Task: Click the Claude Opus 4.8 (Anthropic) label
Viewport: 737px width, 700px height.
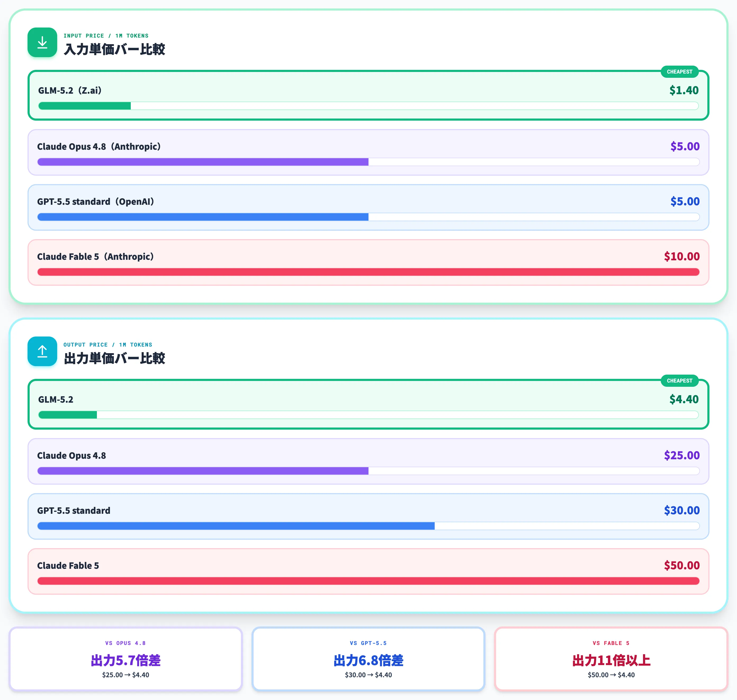Action: click(99, 147)
